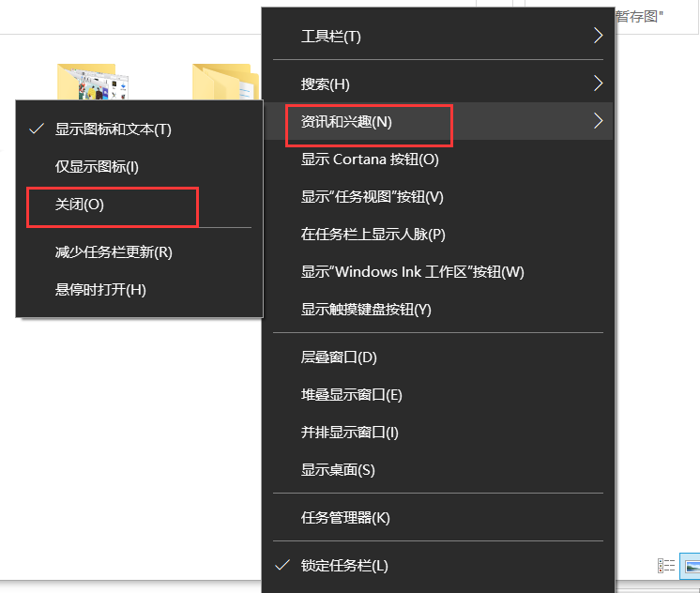Choose 仅显示图标(I) option
The height and width of the screenshot is (593, 700).
(x=97, y=167)
